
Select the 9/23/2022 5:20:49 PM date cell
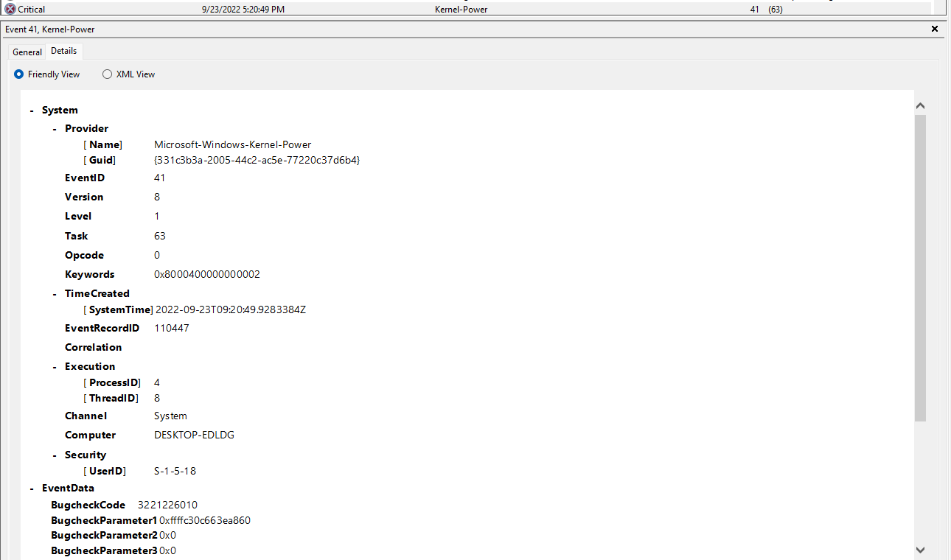point(243,10)
